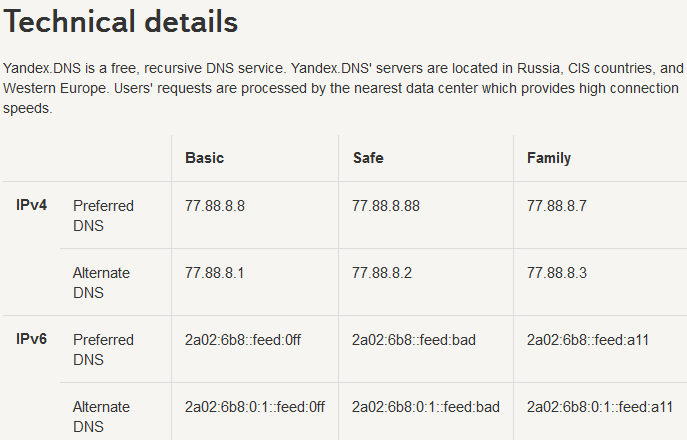
Task: Click the Yandex.DNS description paragraph
Action: (x=340, y=88)
